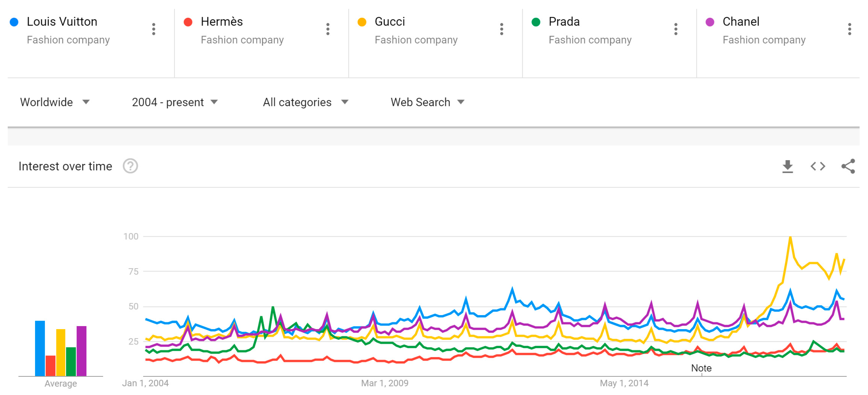Select the Louis Vuitton search term
868x395 pixels.
point(62,22)
